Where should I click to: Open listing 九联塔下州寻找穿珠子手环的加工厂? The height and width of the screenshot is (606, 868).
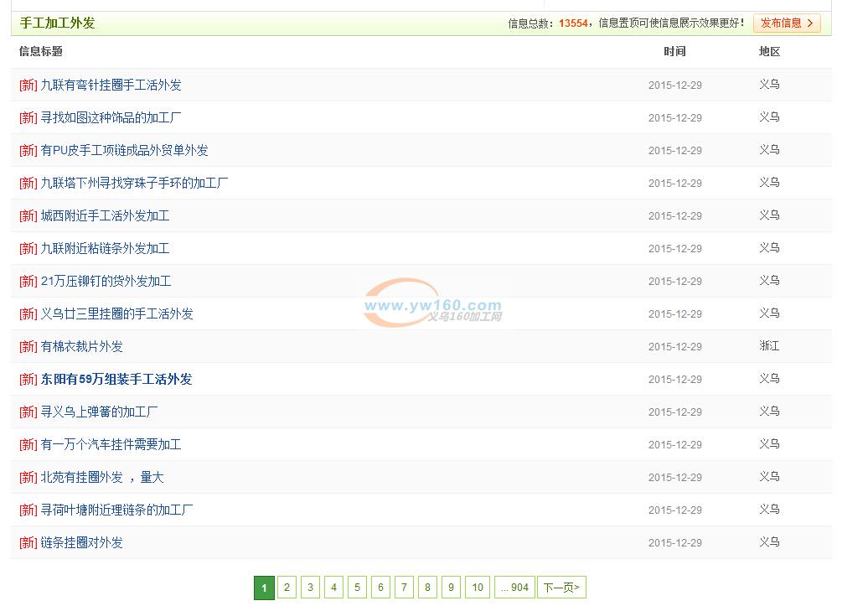[134, 183]
